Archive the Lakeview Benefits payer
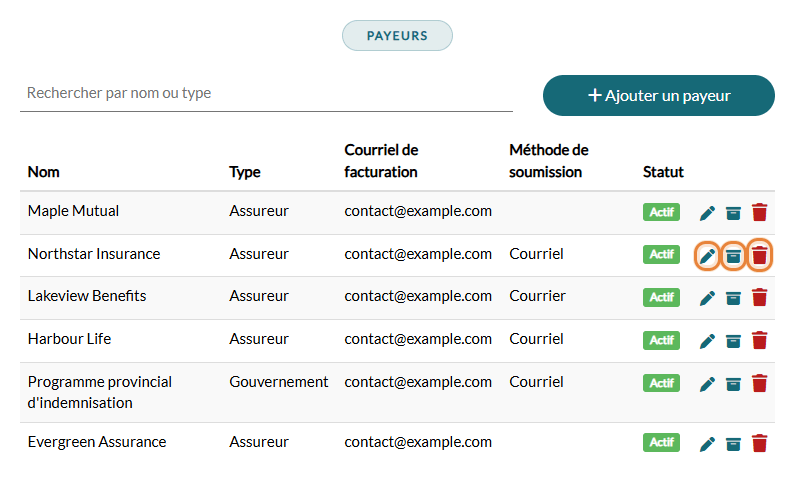This screenshot has width=795, height=484. [733, 298]
